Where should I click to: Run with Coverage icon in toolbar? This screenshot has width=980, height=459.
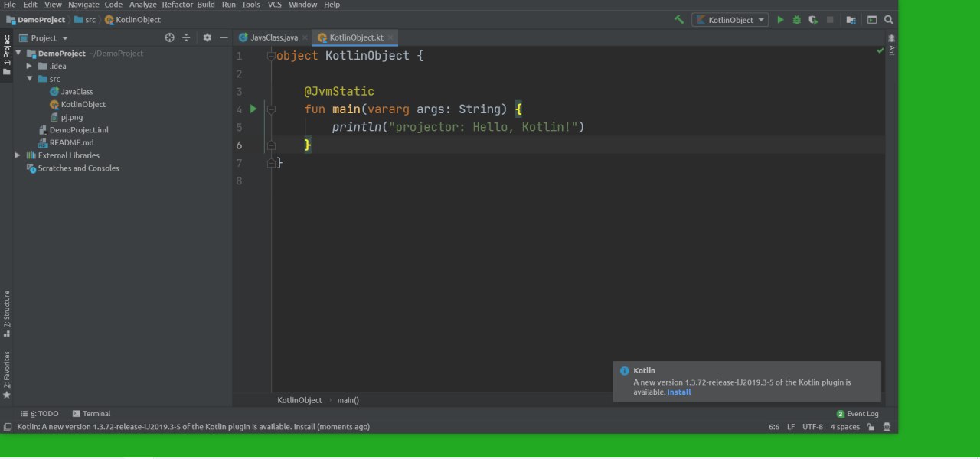pos(813,20)
